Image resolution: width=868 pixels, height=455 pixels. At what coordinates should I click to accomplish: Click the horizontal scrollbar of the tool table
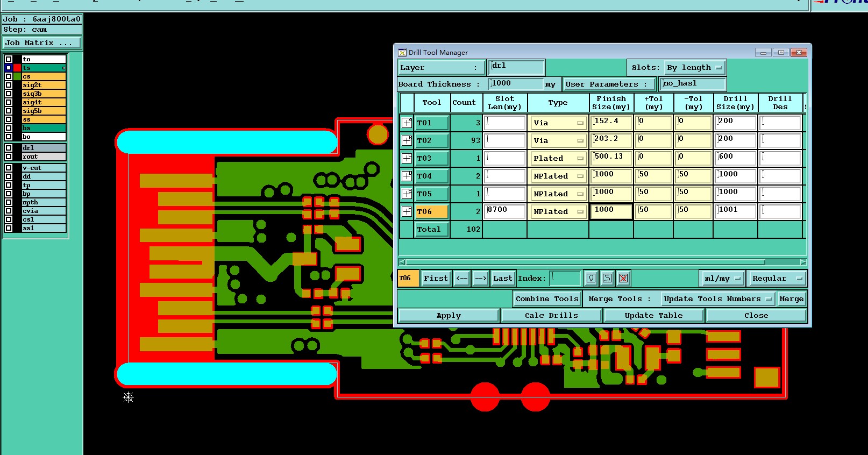coord(602,262)
